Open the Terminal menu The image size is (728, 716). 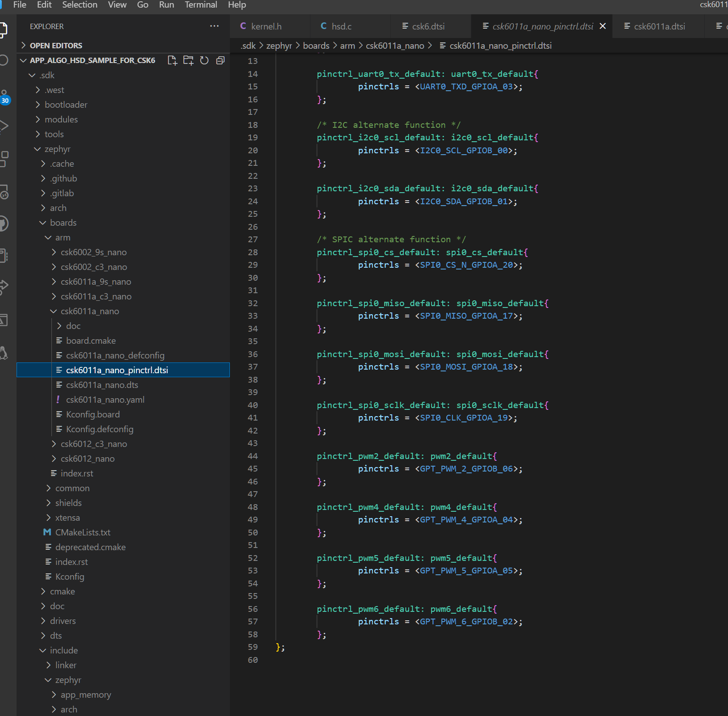pyautogui.click(x=201, y=5)
